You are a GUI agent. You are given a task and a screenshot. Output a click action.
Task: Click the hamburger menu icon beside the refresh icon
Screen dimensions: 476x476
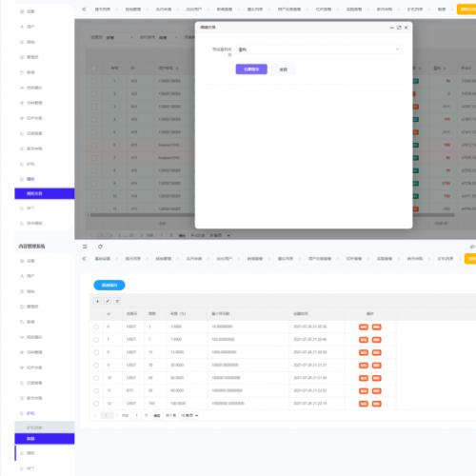[x=85, y=247]
